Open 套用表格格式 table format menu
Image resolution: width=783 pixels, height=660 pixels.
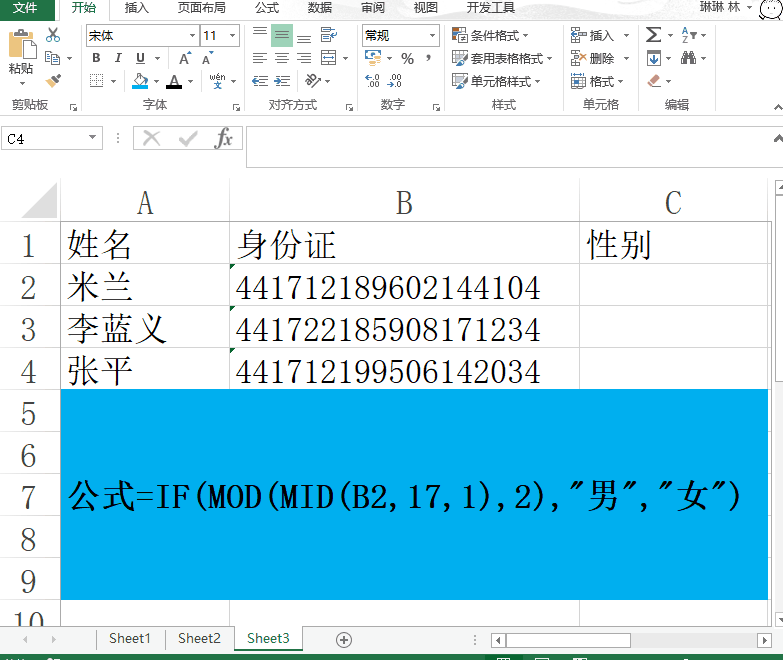tap(502, 58)
